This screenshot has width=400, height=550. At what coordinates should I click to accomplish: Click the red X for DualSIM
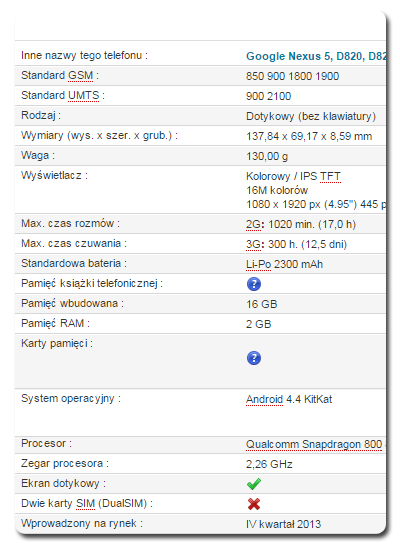coord(254,504)
